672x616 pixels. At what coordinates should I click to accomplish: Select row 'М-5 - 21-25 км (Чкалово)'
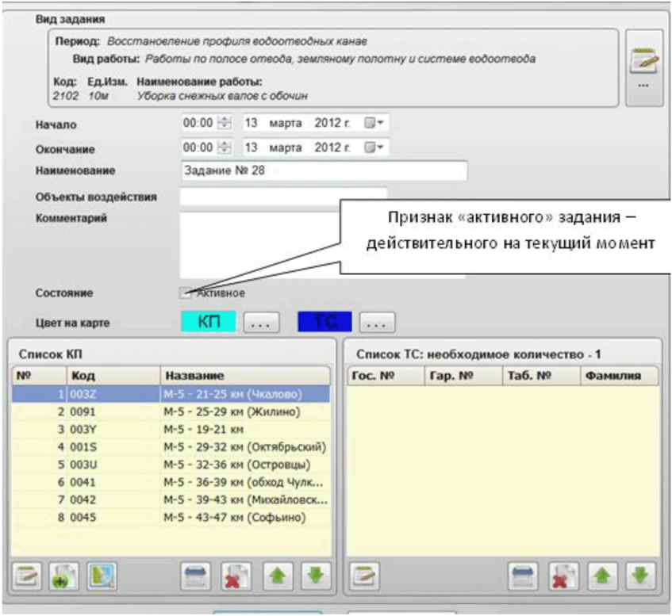point(171,394)
